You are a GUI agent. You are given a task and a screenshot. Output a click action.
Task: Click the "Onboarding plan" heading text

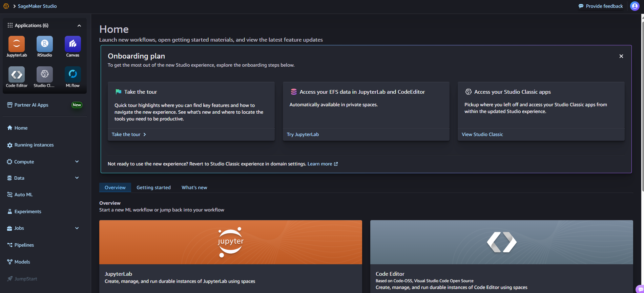pos(136,56)
